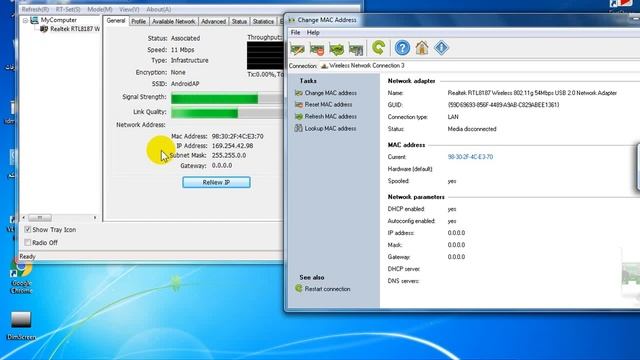Click the Mac Address value 98:30:2F:4C:E3:70
Screen dimensions: 640x360
(x=238, y=136)
